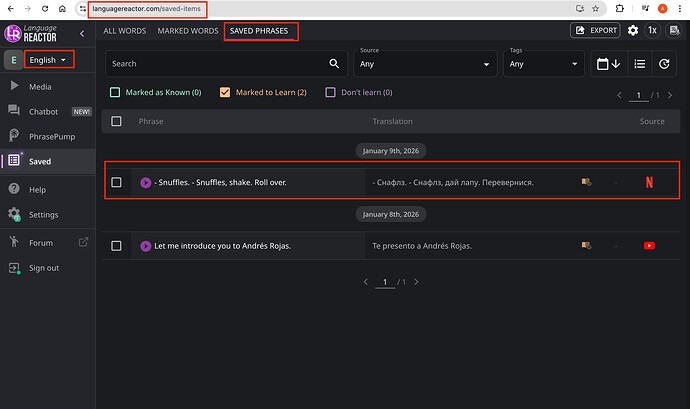Click the search magnifier icon
This screenshot has width=690, height=409.
coord(334,64)
